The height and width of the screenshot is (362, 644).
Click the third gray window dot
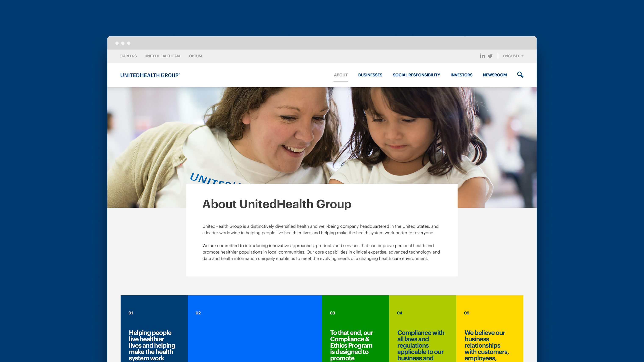click(x=129, y=43)
